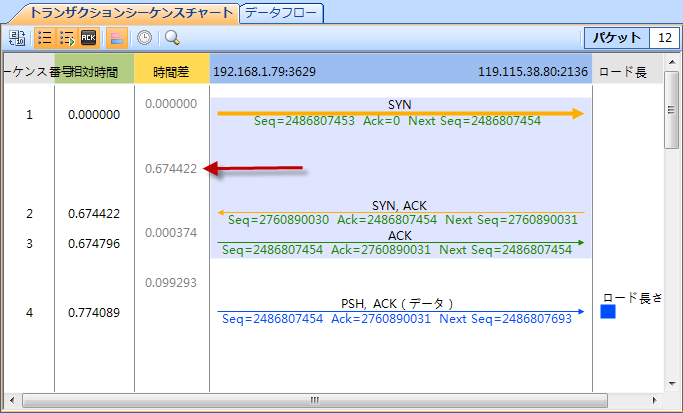Click the パケット count field showing 12
This screenshot has height=413, width=683.
click(x=662, y=38)
